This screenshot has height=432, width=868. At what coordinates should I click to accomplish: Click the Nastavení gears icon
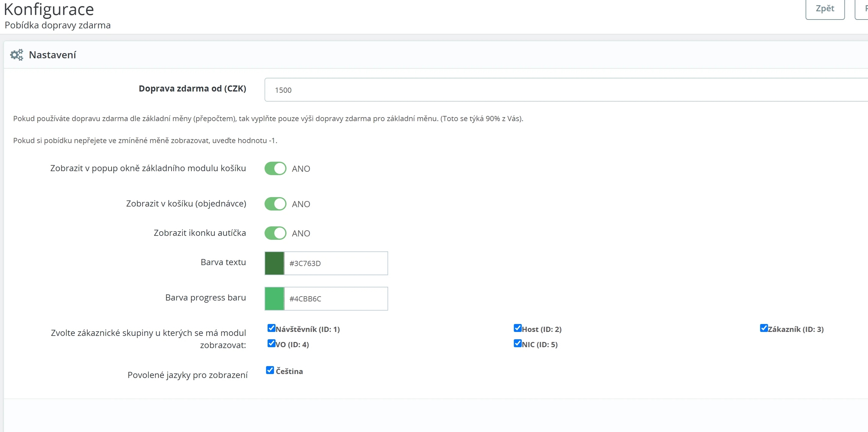tap(16, 55)
